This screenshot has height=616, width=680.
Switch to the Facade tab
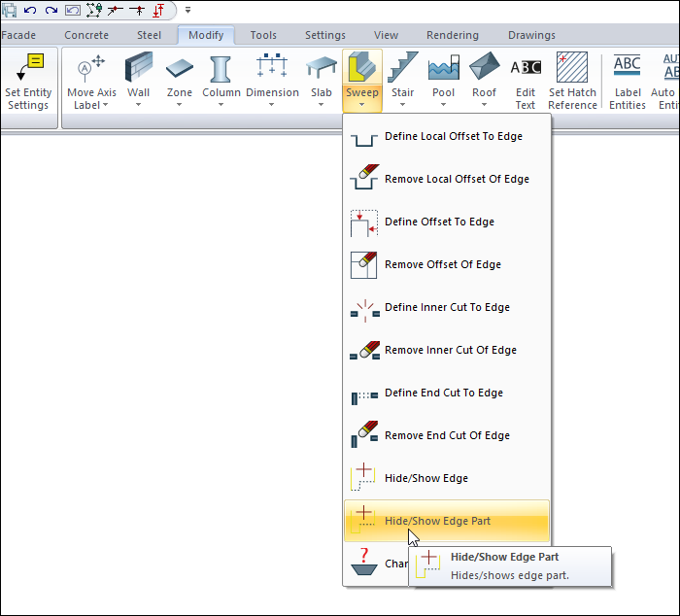coord(18,35)
